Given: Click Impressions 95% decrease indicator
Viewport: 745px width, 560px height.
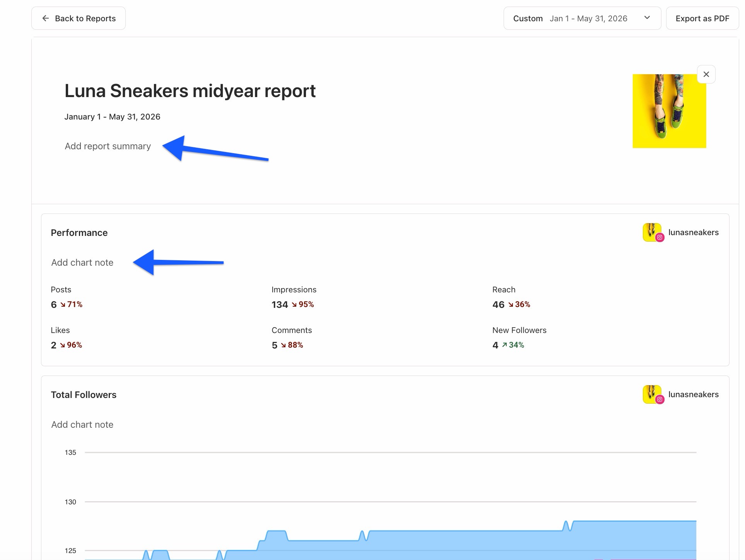Looking at the screenshot, I should pyautogui.click(x=303, y=304).
